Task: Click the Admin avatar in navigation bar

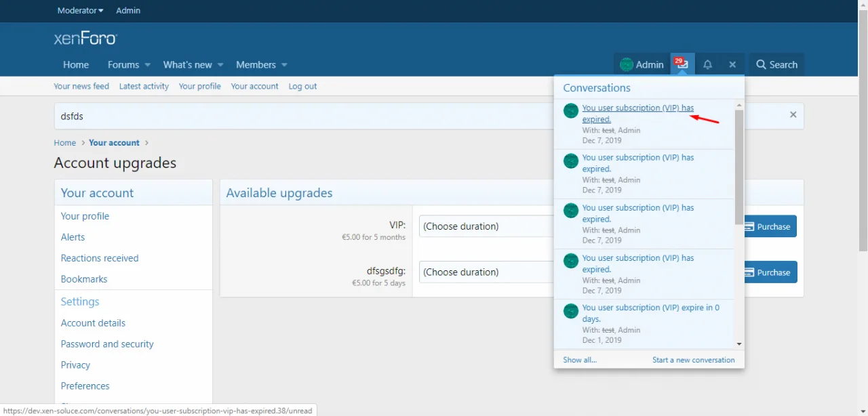Action: tap(627, 65)
